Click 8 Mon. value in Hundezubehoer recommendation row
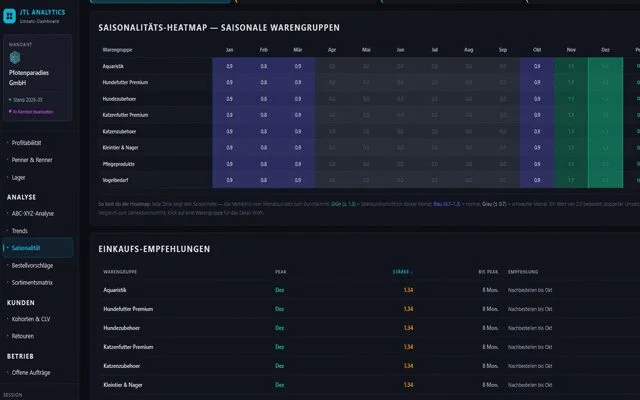This screenshot has height=400, width=640. (490, 328)
